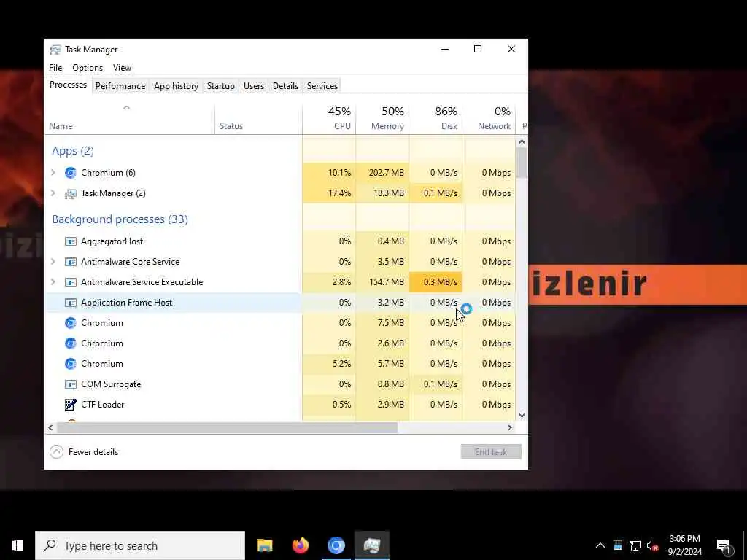The width and height of the screenshot is (747, 560).
Task: Click the Chromium icon with 2.6 MB memory
Action: 71,343
